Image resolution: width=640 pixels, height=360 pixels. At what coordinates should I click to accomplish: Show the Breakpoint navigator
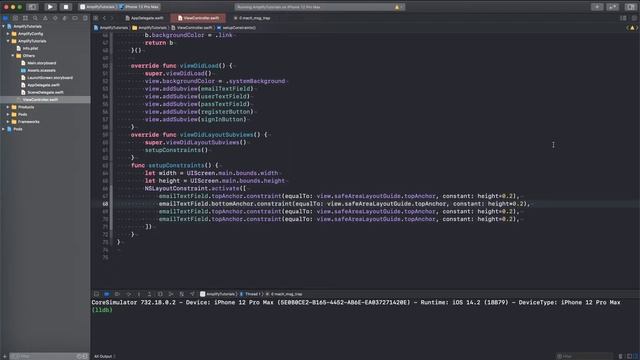pos(75,18)
